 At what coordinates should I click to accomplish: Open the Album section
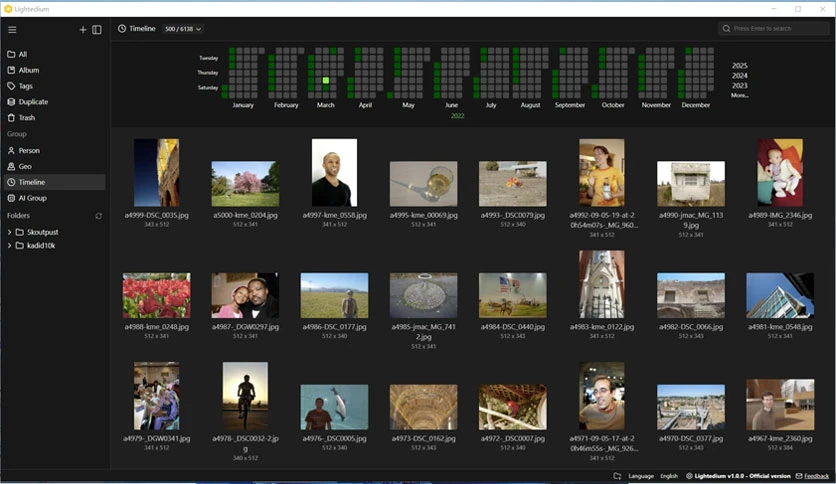(55, 70)
